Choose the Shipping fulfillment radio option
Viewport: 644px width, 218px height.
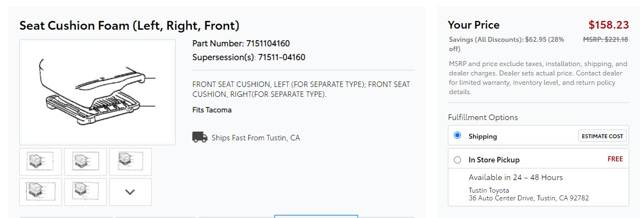click(458, 136)
